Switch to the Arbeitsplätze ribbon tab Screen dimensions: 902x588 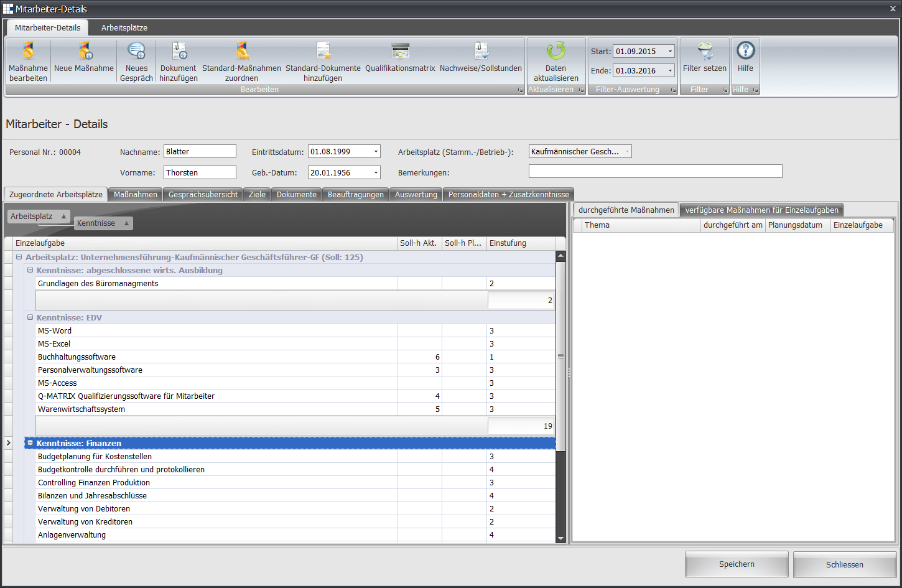pyautogui.click(x=124, y=27)
